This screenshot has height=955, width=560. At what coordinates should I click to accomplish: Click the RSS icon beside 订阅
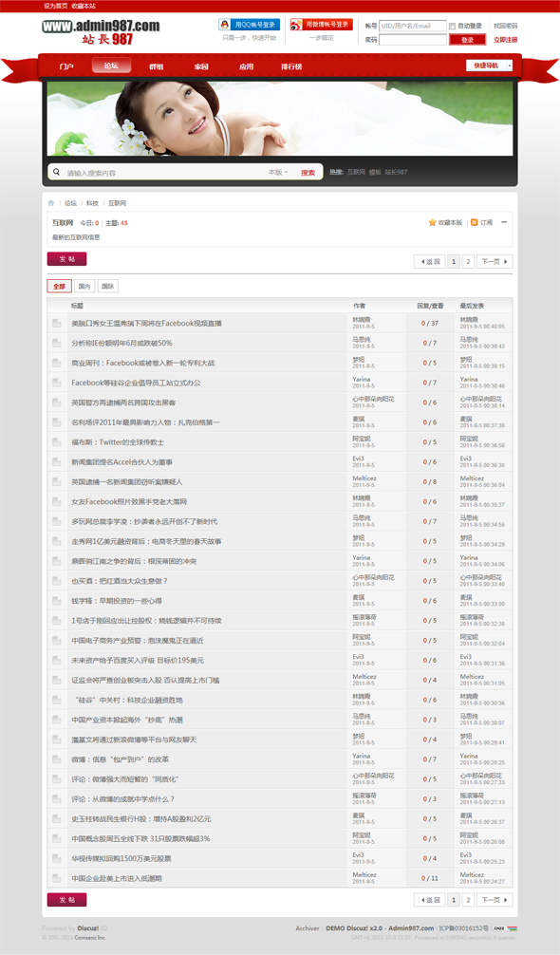click(475, 222)
